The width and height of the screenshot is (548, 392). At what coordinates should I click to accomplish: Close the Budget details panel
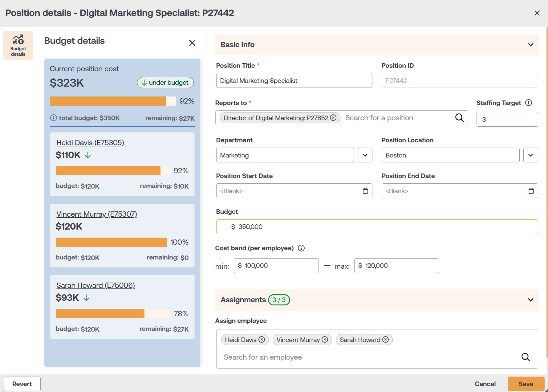coord(192,43)
